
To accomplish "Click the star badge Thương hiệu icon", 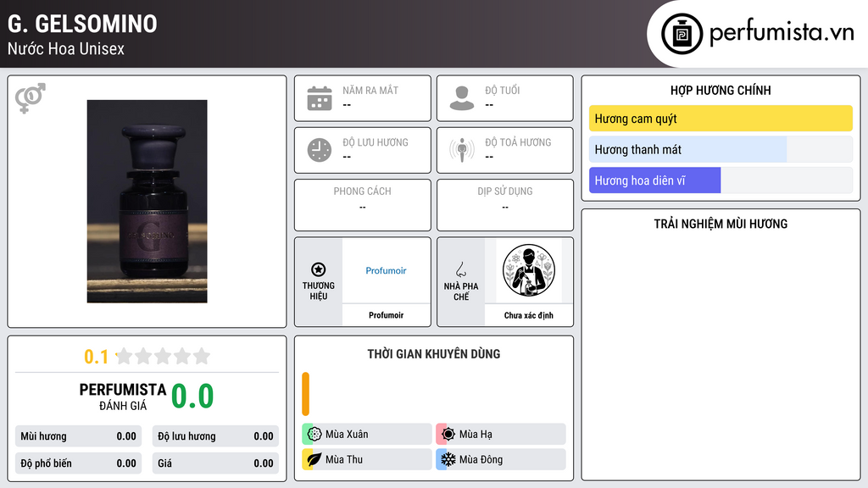I will coord(319,269).
